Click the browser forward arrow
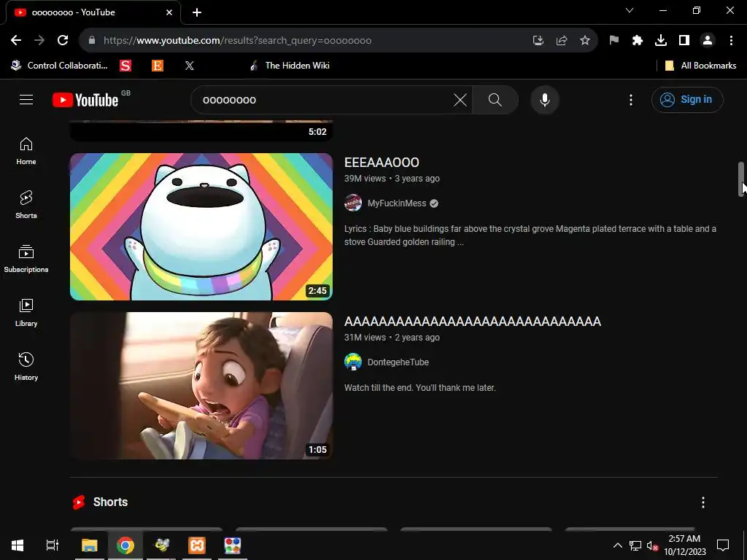The image size is (747, 560). [39, 40]
